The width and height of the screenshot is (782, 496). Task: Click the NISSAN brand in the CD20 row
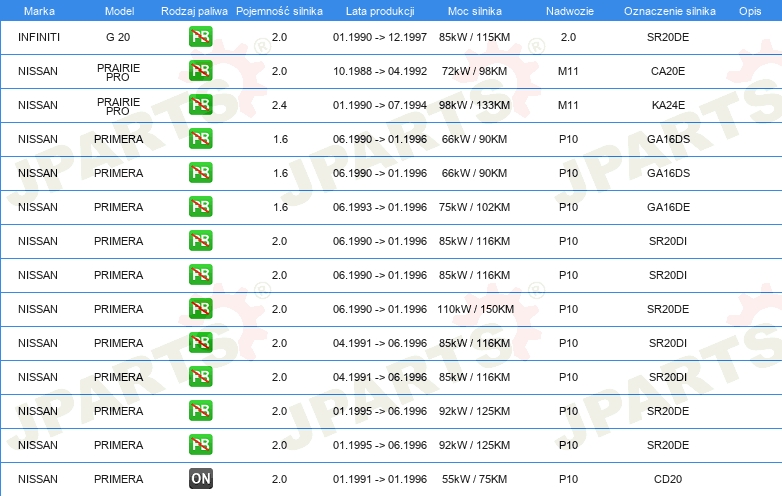[38, 479]
